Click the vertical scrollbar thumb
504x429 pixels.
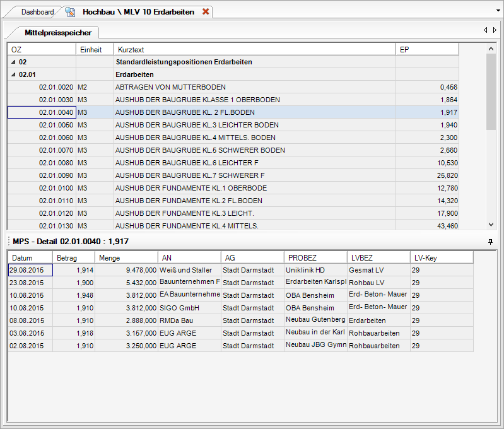tap(491, 91)
